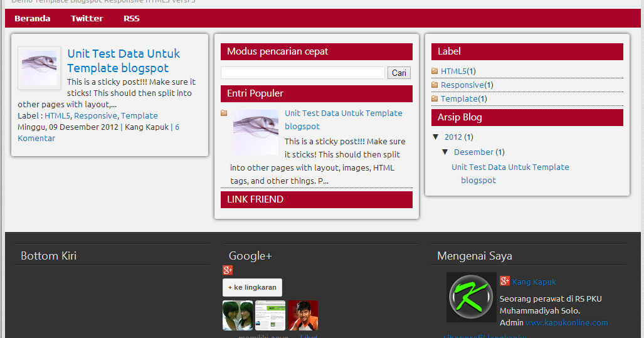Image resolution: width=644 pixels, height=338 pixels.
Task: Click the 'Mengenai Saya' footer heading
Action: coord(474,256)
